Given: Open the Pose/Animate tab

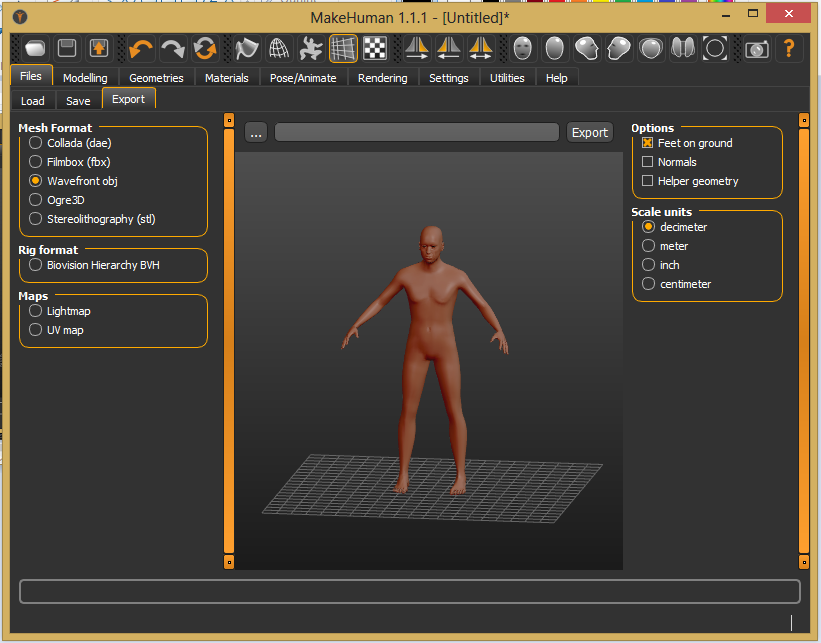Looking at the screenshot, I should [x=303, y=77].
